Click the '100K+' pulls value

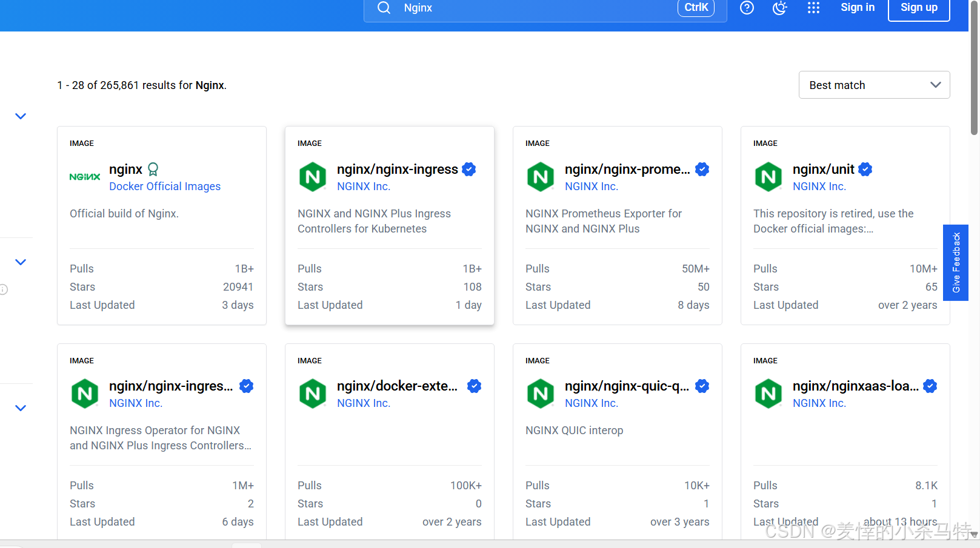466,486
